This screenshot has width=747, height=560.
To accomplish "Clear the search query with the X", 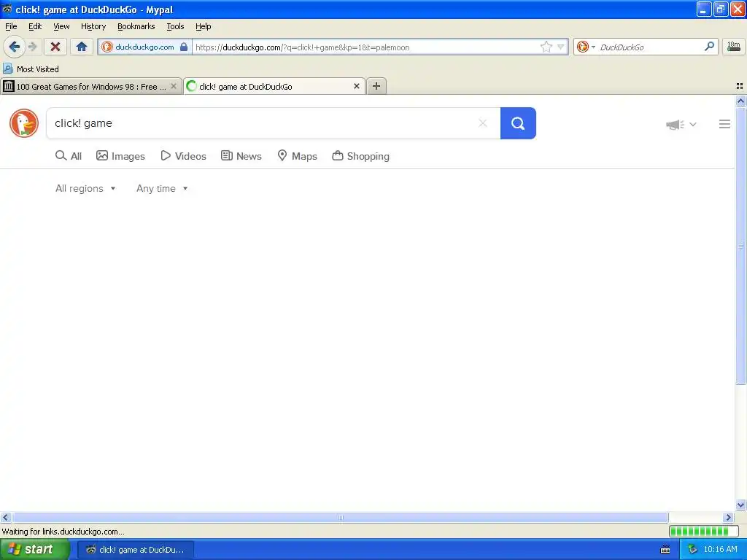I will pyautogui.click(x=483, y=123).
